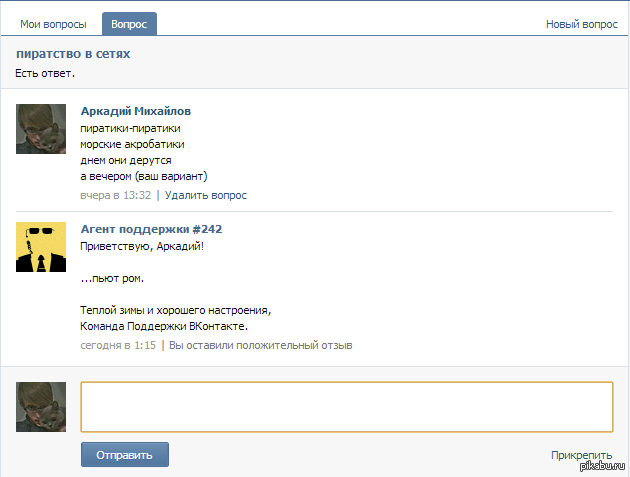Viewport: 630px width, 477px height.
Task: Click the Есть ответ status text
Action: point(45,73)
